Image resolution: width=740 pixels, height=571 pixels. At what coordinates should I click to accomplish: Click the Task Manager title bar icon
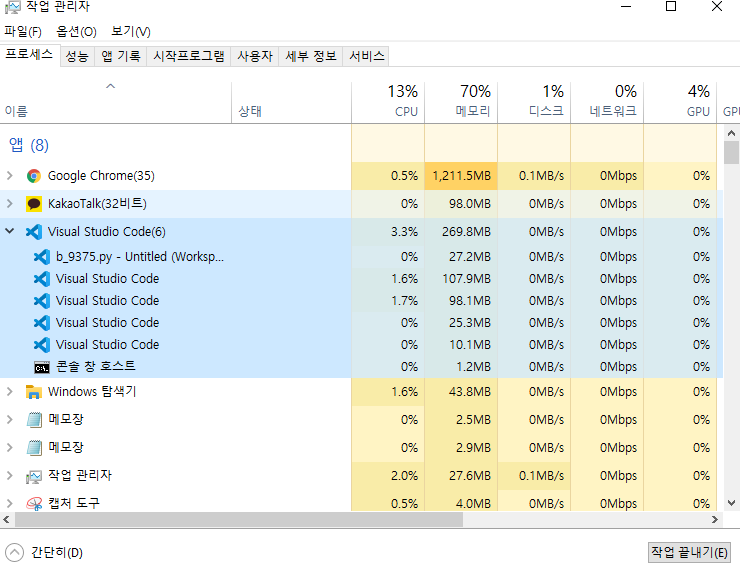coord(13,7)
